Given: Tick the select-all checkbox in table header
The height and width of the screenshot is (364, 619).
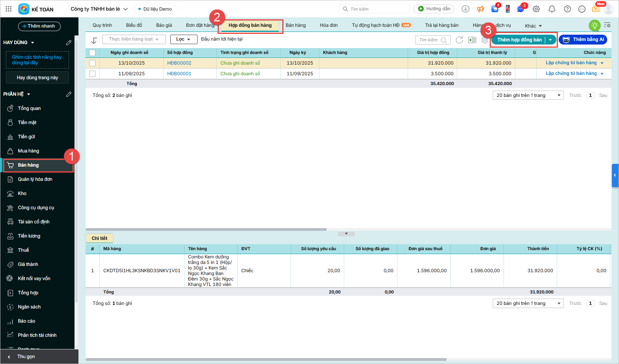Looking at the screenshot, I should tap(92, 53).
